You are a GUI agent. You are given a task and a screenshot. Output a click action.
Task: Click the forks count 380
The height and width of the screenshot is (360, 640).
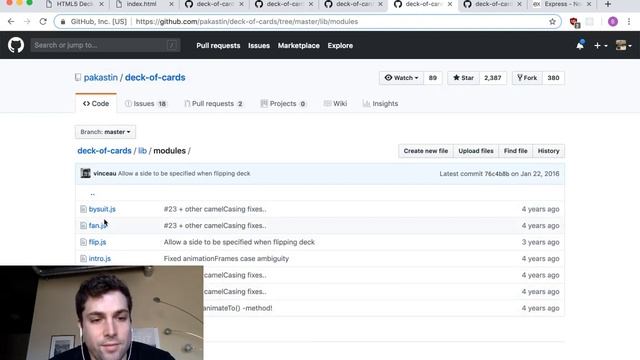[553, 78]
